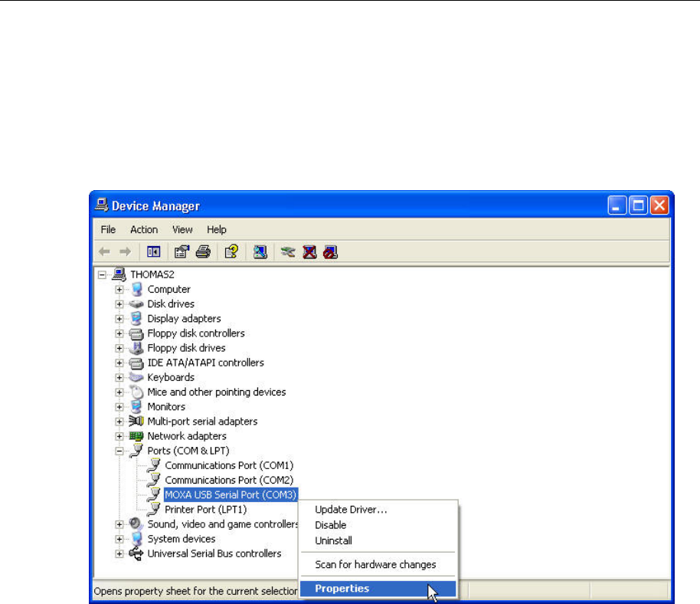Minimize the Device Manager window
Screen dimensions: 700x604
(x=617, y=205)
